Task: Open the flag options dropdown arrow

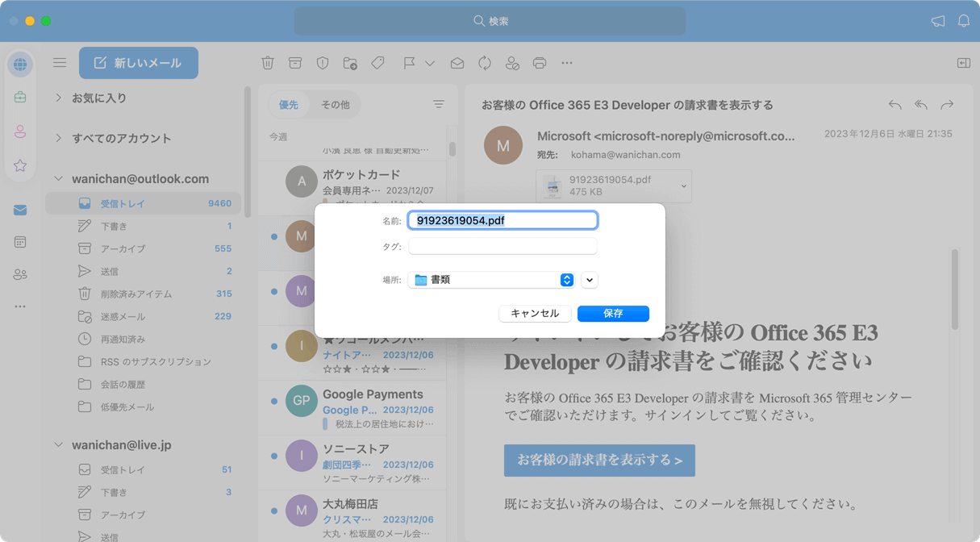Action: click(x=430, y=63)
